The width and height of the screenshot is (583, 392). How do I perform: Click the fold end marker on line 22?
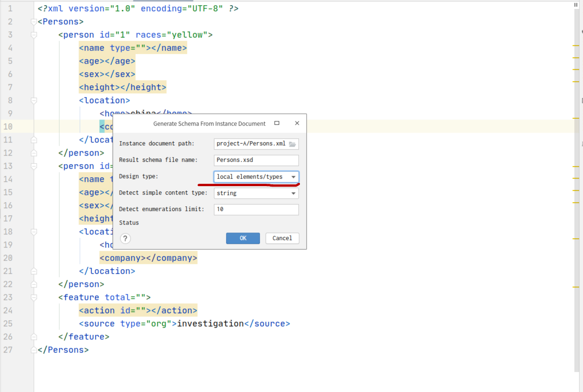[x=34, y=284]
